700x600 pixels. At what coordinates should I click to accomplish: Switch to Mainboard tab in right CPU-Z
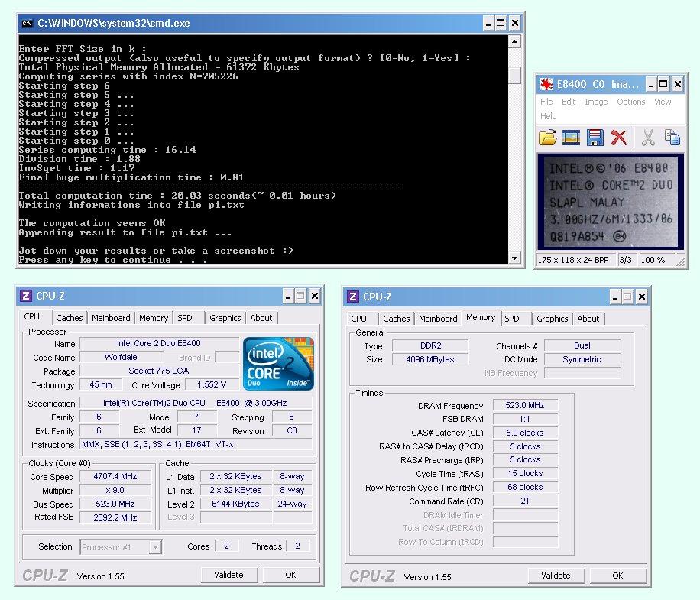point(438,319)
